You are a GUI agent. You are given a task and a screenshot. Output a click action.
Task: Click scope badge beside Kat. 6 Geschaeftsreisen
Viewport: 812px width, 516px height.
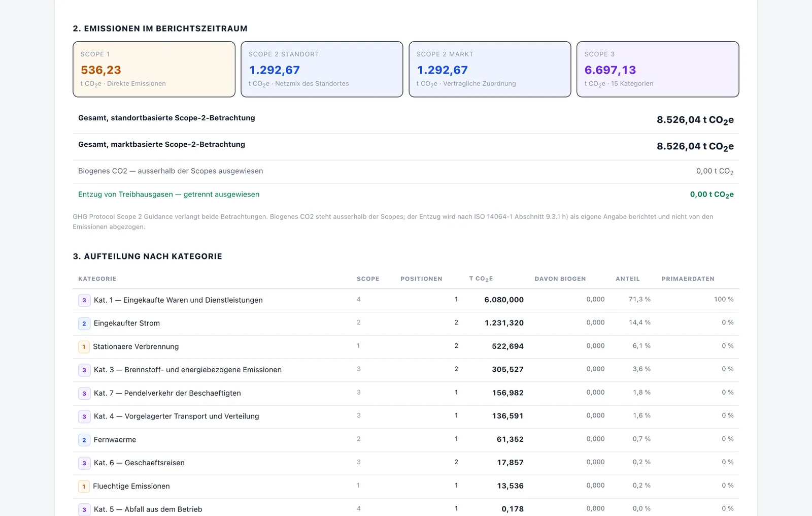pos(84,463)
